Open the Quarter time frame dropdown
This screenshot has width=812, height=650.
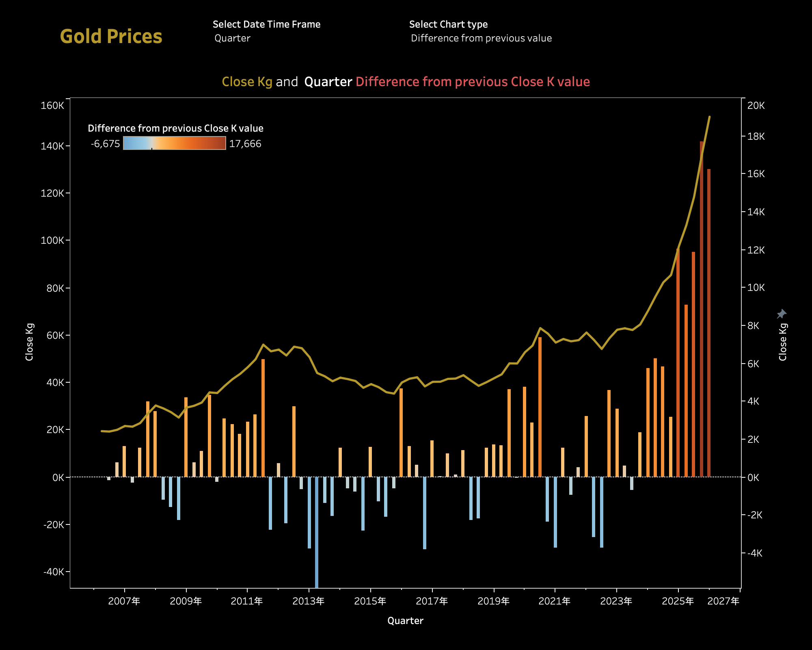[x=233, y=38]
